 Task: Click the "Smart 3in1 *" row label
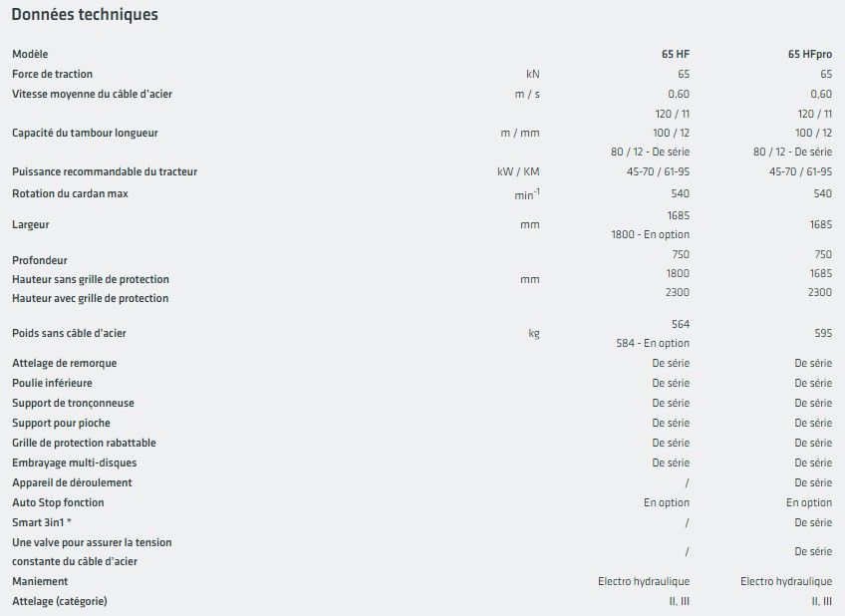click(x=42, y=522)
